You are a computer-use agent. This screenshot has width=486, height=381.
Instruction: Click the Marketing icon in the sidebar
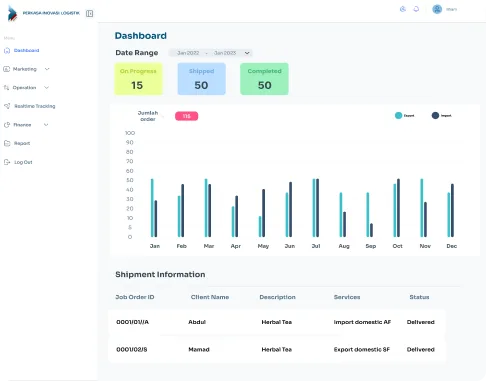7,69
